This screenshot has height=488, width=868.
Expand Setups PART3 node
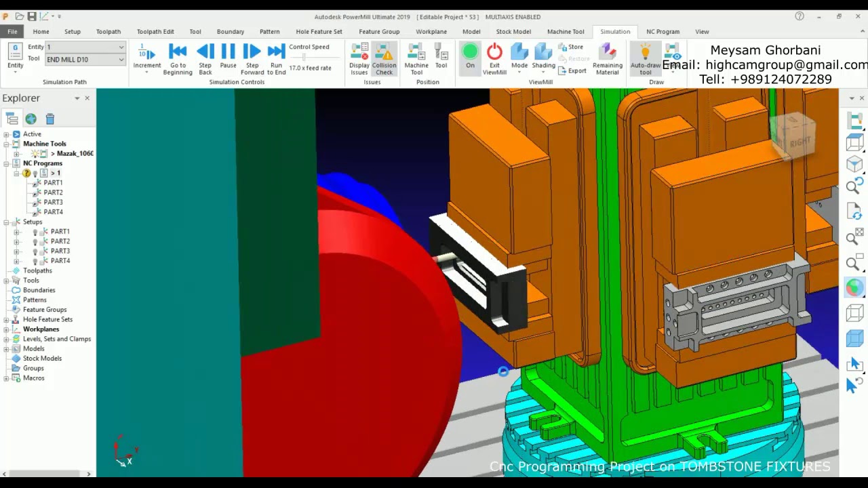tap(16, 251)
